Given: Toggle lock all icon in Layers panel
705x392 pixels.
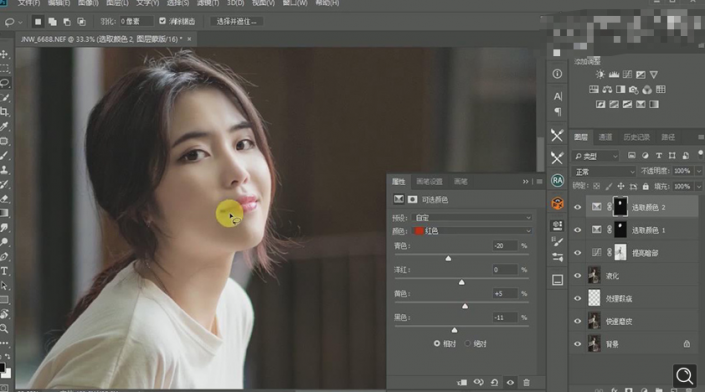Looking at the screenshot, I should (x=645, y=186).
